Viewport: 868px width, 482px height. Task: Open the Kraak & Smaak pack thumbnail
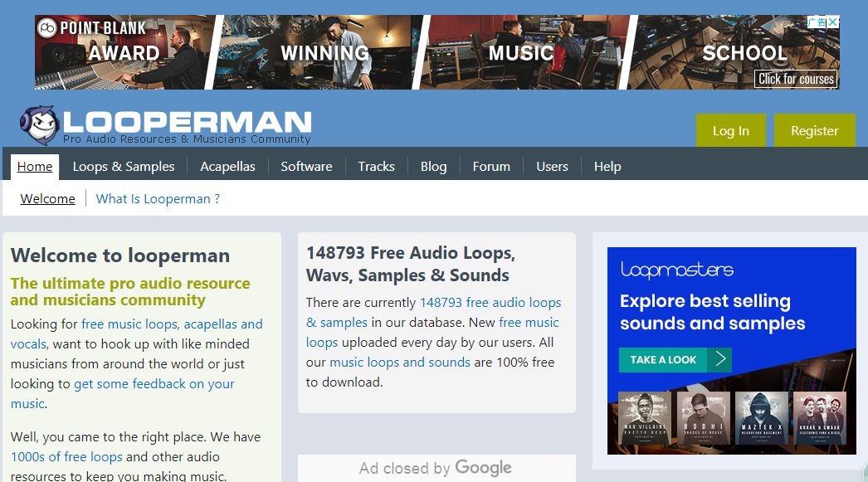click(820, 418)
